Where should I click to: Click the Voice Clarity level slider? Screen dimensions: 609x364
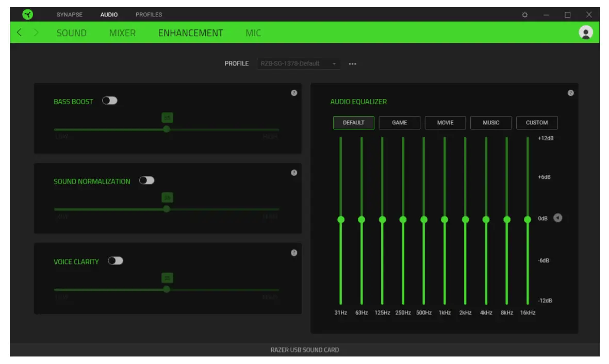tap(167, 290)
